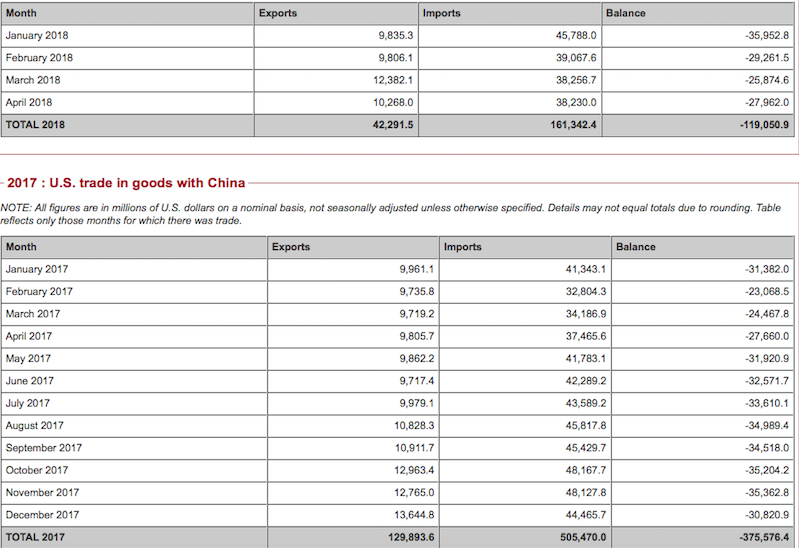The width and height of the screenshot is (799, 548).
Task: Click the June 2017 row label
Action: click(30, 381)
